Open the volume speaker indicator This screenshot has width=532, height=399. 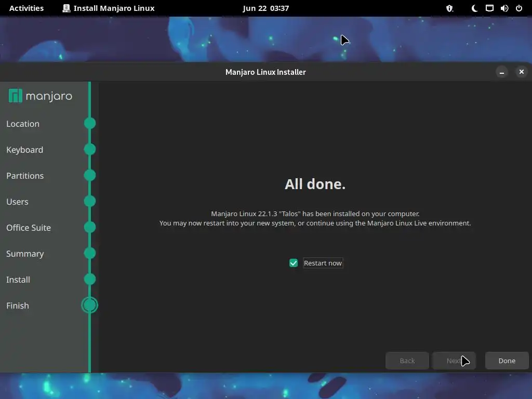(x=504, y=8)
